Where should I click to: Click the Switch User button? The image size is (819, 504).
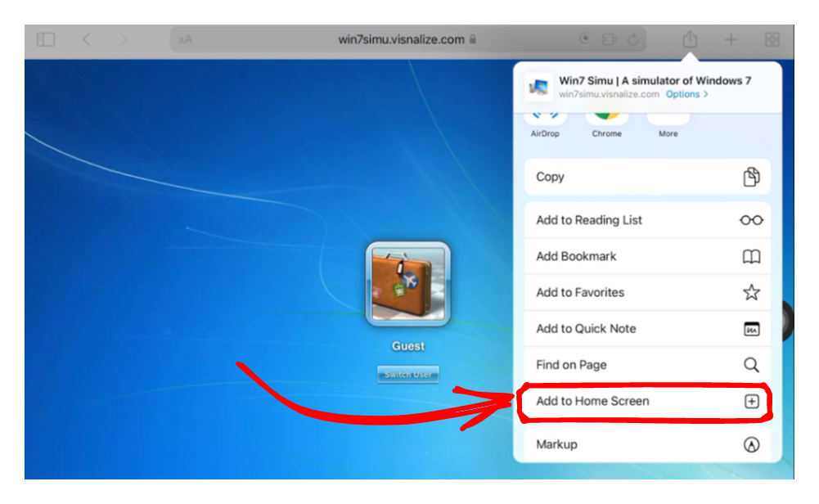pos(407,374)
